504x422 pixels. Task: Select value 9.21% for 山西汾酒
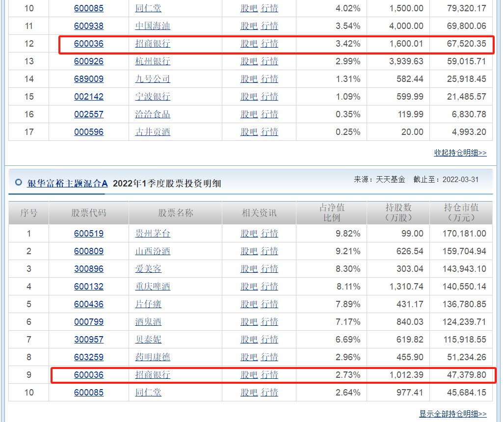pos(348,251)
